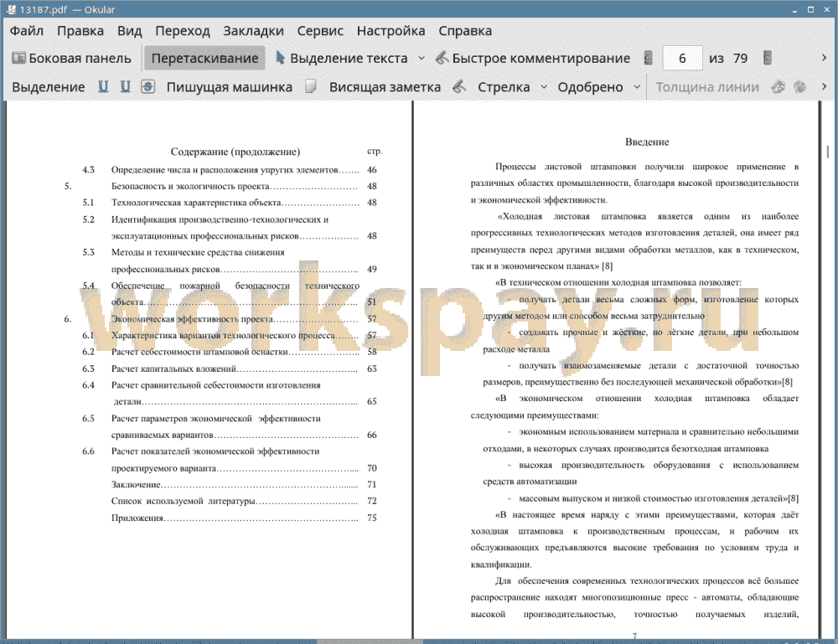Maximize the Okular window
Image resolution: width=838 pixels, height=644 pixels.
810,9
